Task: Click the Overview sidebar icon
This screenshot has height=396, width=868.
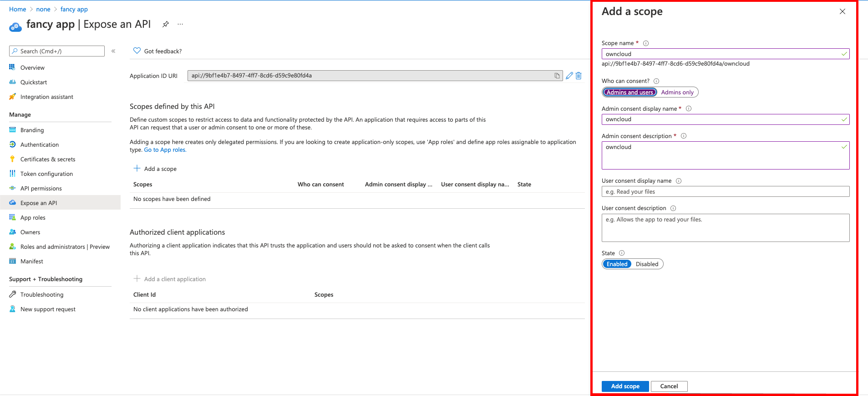Action: point(12,67)
